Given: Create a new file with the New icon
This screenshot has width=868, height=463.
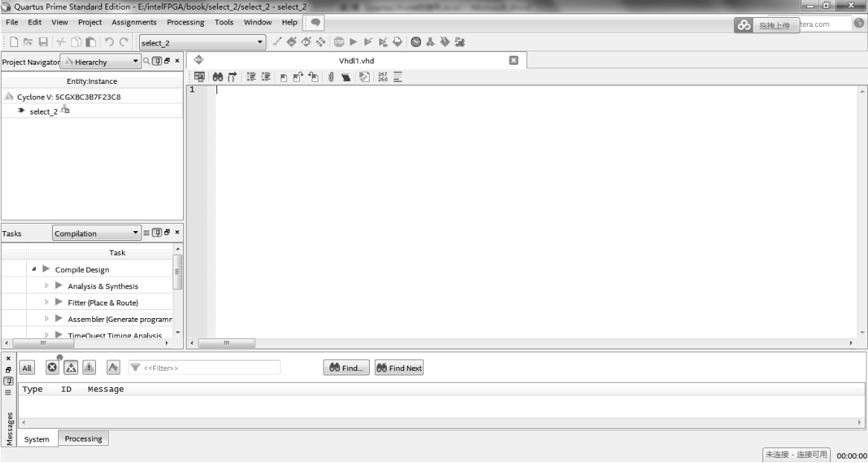Looking at the screenshot, I should [x=14, y=42].
